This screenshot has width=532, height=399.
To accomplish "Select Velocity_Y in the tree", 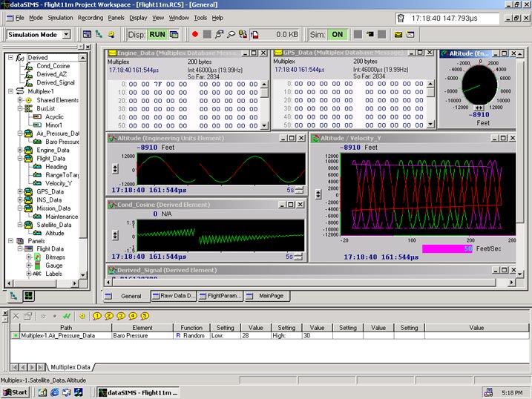I will click(x=59, y=183).
